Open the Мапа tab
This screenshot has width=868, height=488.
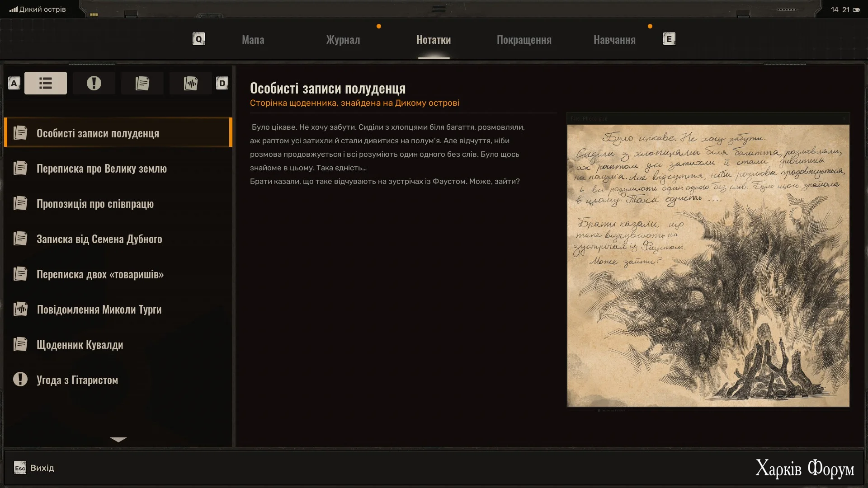[253, 40]
